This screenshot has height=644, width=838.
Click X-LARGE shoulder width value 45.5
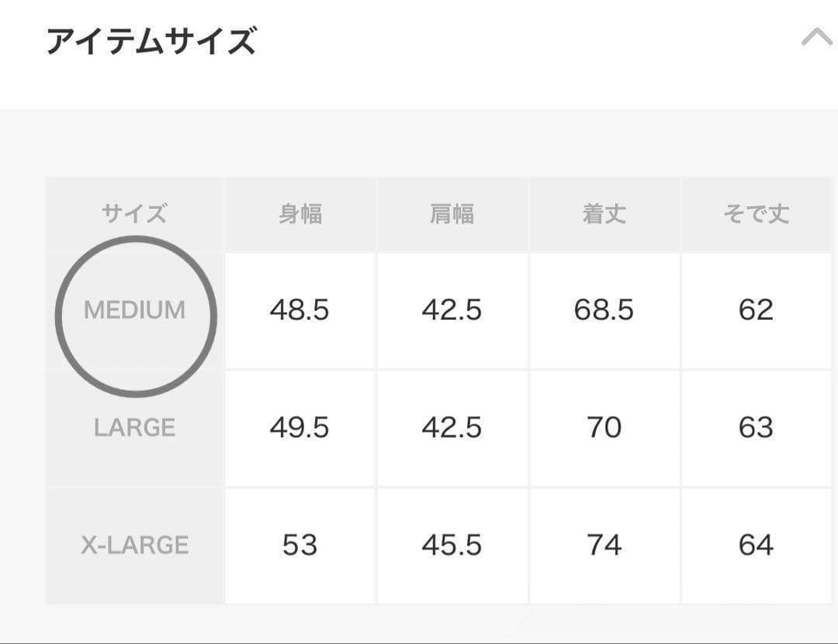coord(452,545)
